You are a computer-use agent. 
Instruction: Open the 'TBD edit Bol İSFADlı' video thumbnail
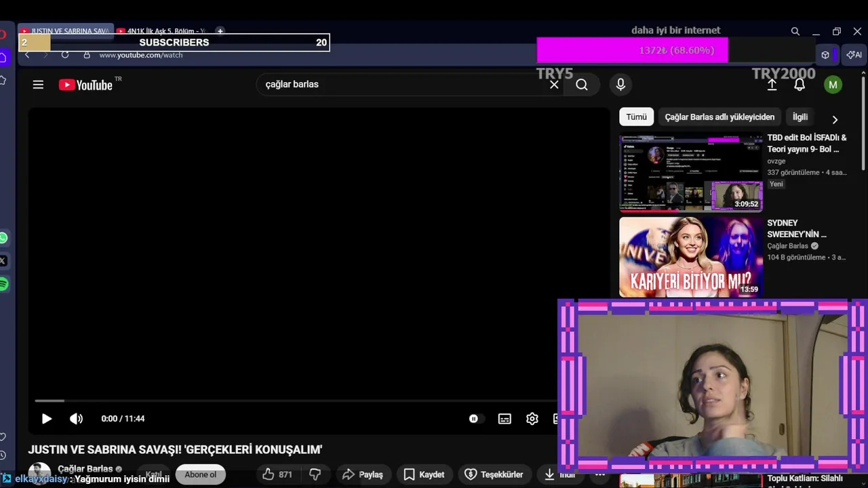click(x=691, y=172)
